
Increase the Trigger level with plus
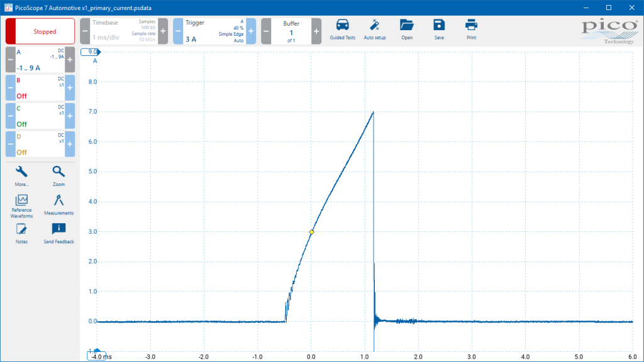coord(251,31)
